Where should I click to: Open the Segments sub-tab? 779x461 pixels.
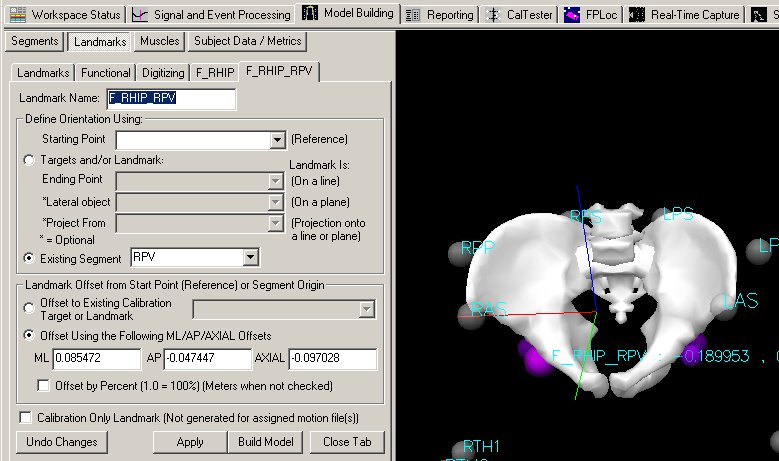point(34,41)
